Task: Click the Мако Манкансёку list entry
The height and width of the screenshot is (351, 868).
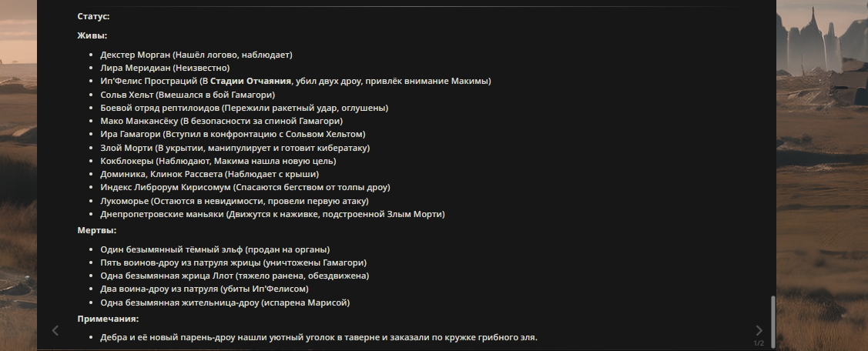Action: [x=221, y=121]
